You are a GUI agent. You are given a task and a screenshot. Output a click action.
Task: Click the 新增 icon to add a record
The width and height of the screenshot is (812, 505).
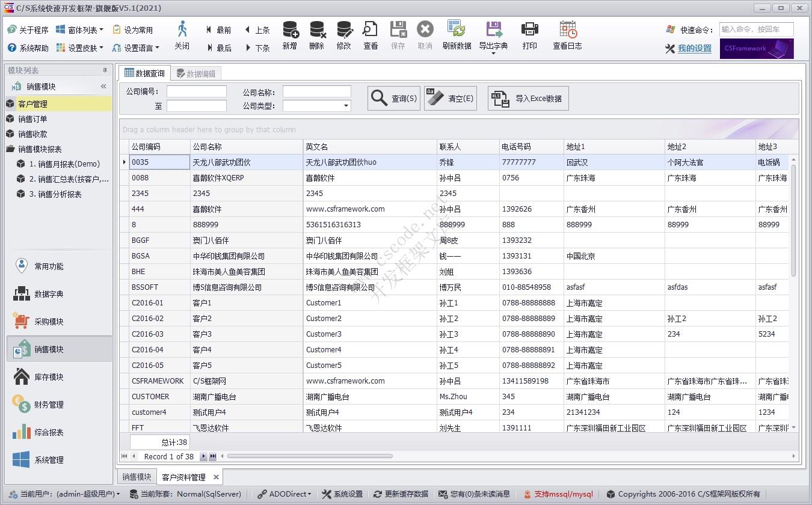(x=289, y=36)
